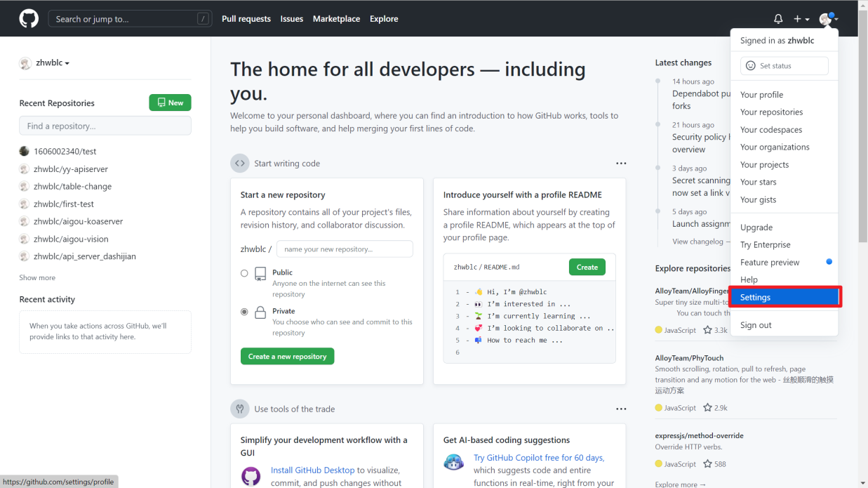Click the tools icon beside Use tools of the trade
Viewport: 868px width, 488px height.
pyautogui.click(x=240, y=409)
